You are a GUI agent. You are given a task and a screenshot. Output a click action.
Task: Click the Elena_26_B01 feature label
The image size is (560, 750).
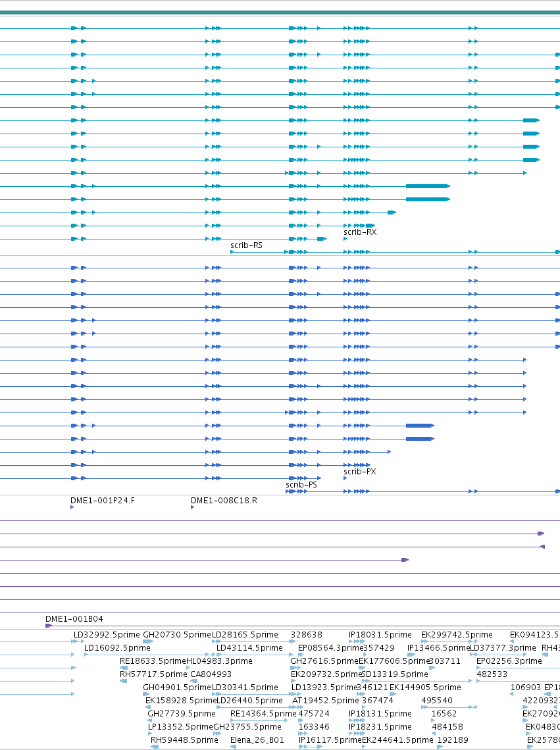point(257,740)
